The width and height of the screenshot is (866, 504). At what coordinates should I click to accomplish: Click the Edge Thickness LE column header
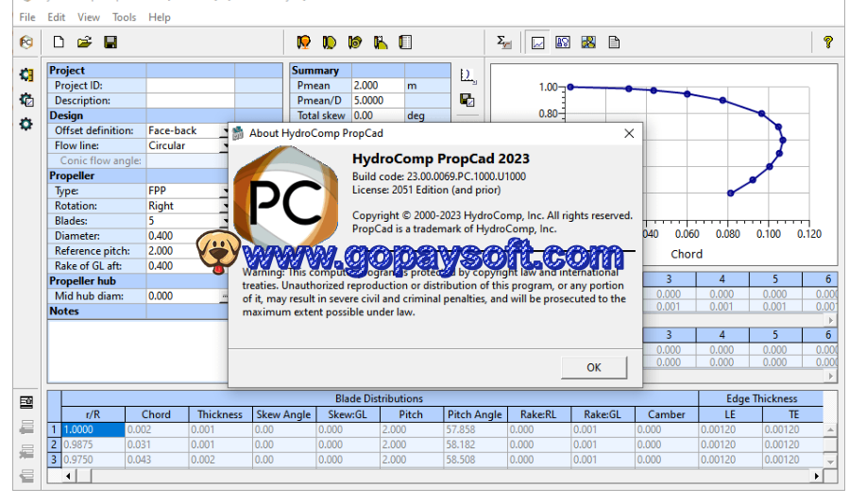point(730,414)
